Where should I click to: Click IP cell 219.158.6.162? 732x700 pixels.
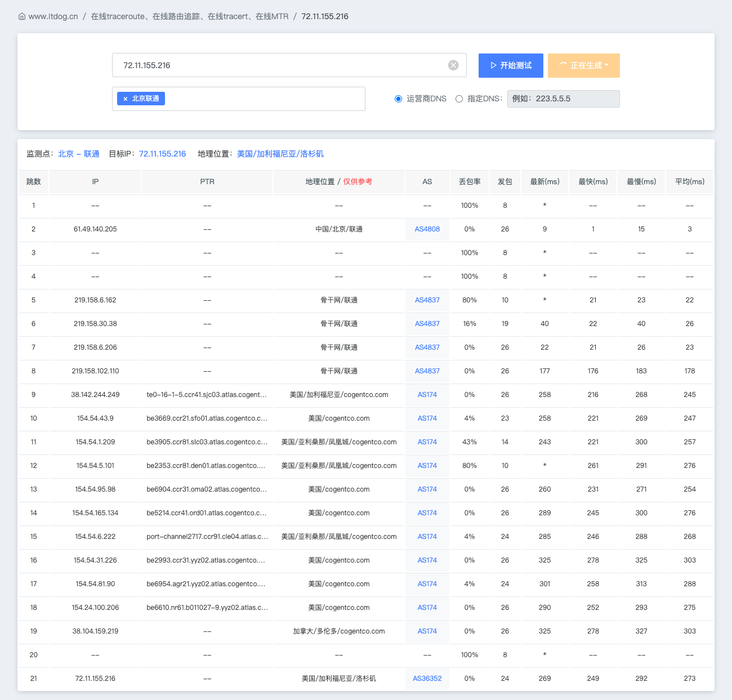[x=95, y=300]
